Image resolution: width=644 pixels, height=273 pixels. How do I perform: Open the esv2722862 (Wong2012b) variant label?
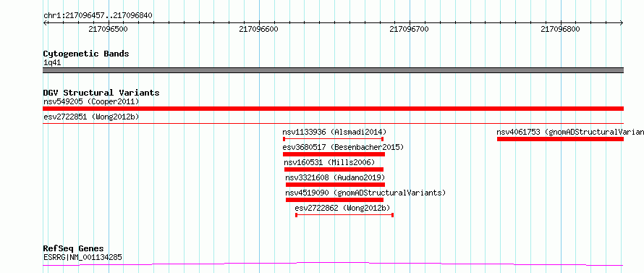pos(342,208)
